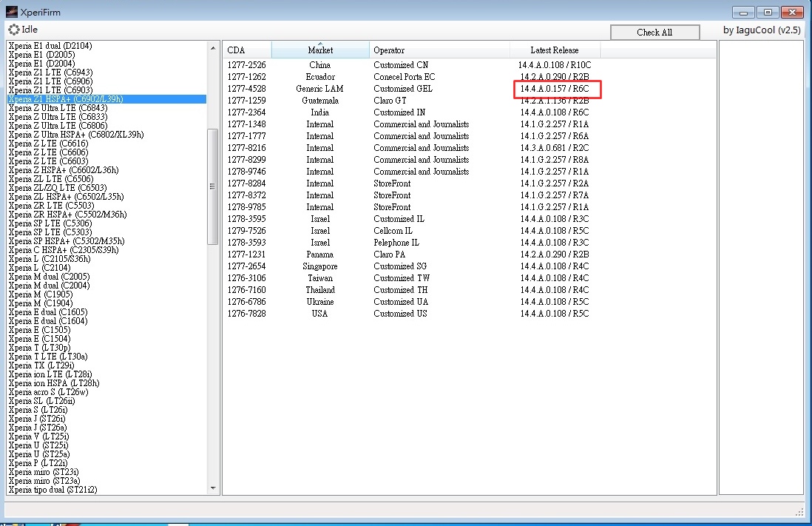Viewport: 812px width, 526px height.
Task: Click the device list scrollbar thumb
Action: pos(213,186)
